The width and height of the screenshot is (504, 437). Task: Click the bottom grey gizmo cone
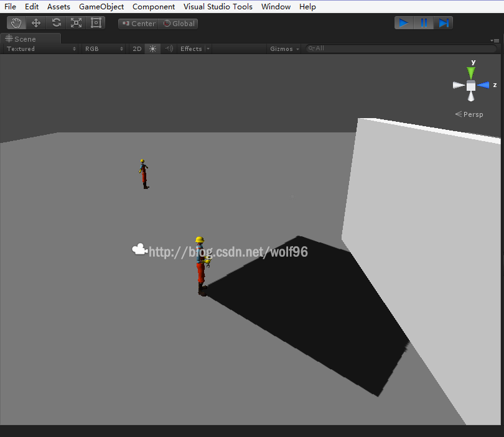pos(471,96)
